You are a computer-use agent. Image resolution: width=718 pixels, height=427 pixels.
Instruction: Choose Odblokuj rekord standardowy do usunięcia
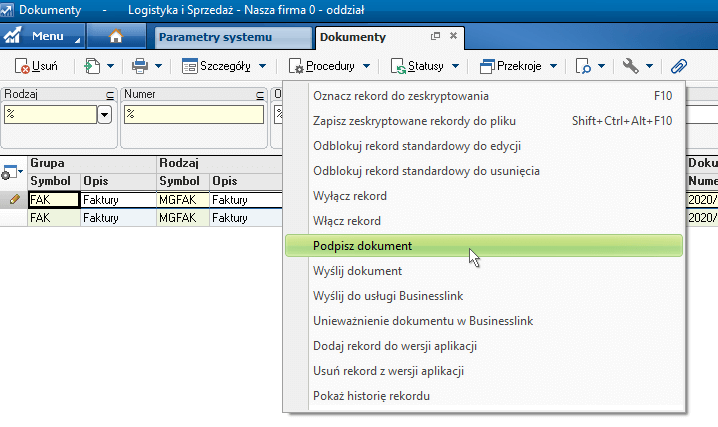pos(484,171)
